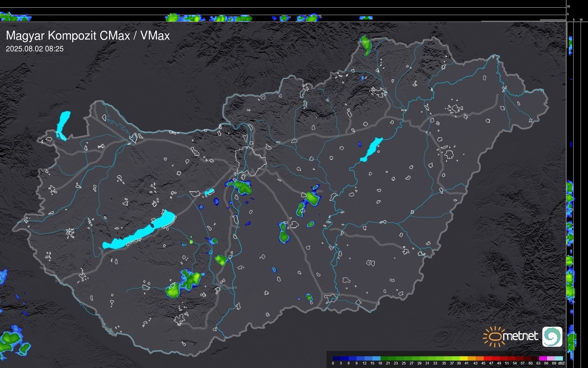Click the green echo just south of Budapest
588x368 pixels.
[x=243, y=187]
